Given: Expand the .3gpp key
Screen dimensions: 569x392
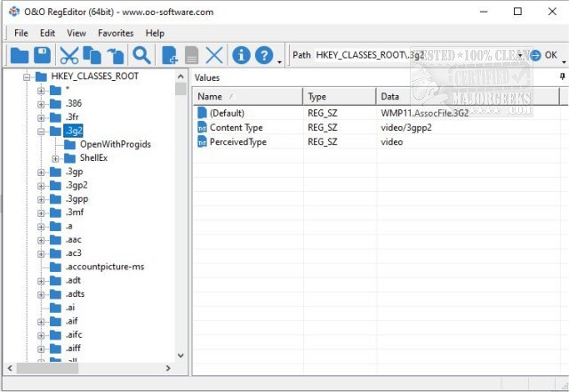Looking at the screenshot, I should [x=41, y=199].
